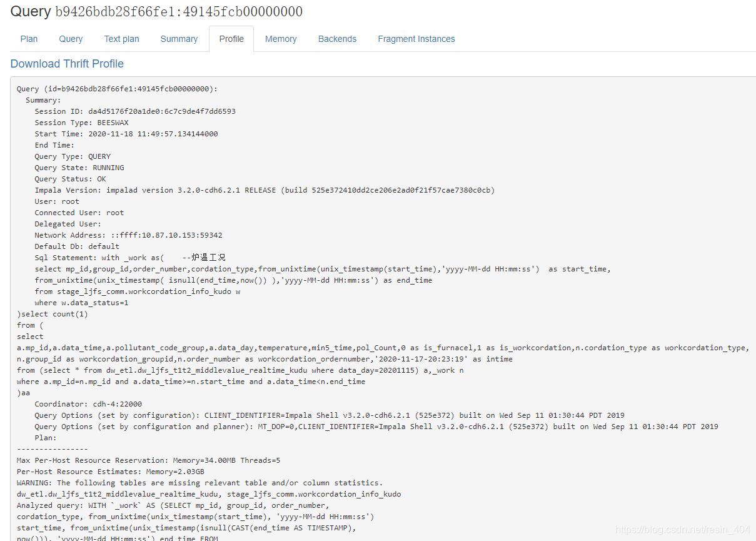Click the 'Impala Version' line
Screen dimensions: 756x541
265,190
